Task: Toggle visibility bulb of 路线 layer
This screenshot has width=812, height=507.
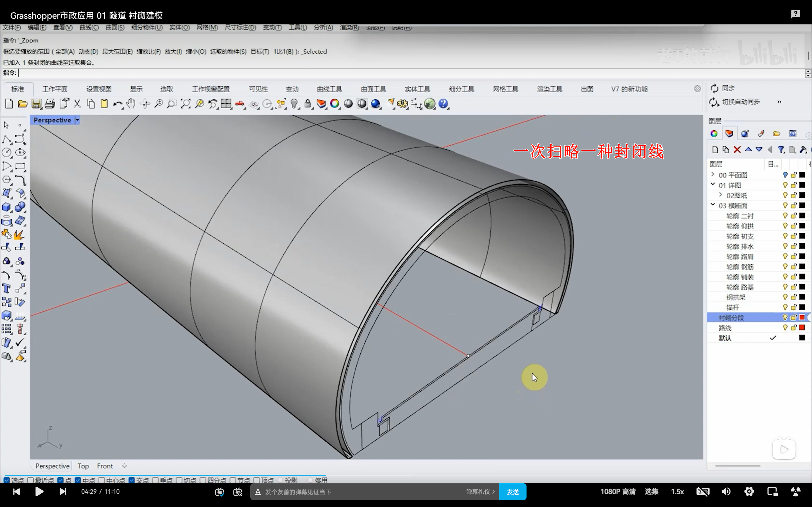Action: 785,328
